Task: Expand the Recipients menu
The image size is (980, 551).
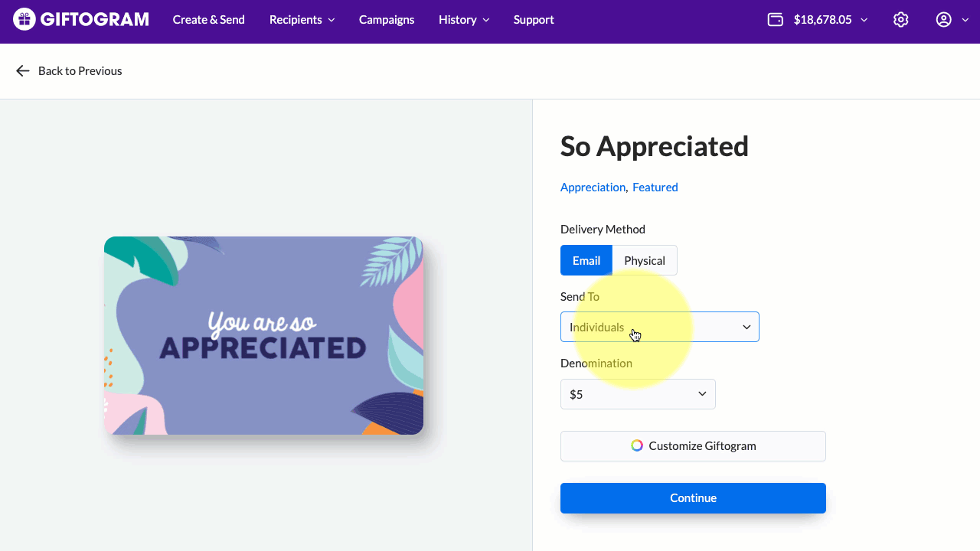Action: click(x=302, y=20)
